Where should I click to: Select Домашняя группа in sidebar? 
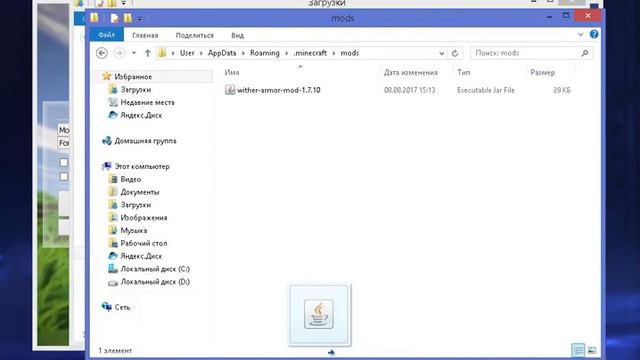click(145, 141)
